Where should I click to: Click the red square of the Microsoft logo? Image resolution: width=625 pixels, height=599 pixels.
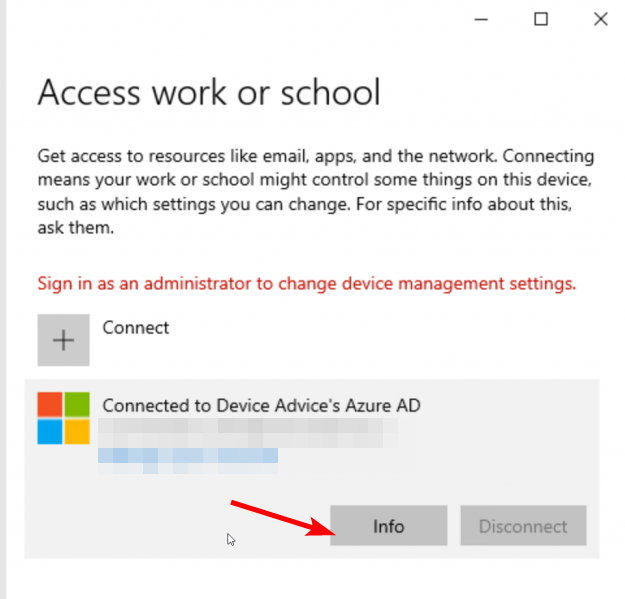point(50,405)
